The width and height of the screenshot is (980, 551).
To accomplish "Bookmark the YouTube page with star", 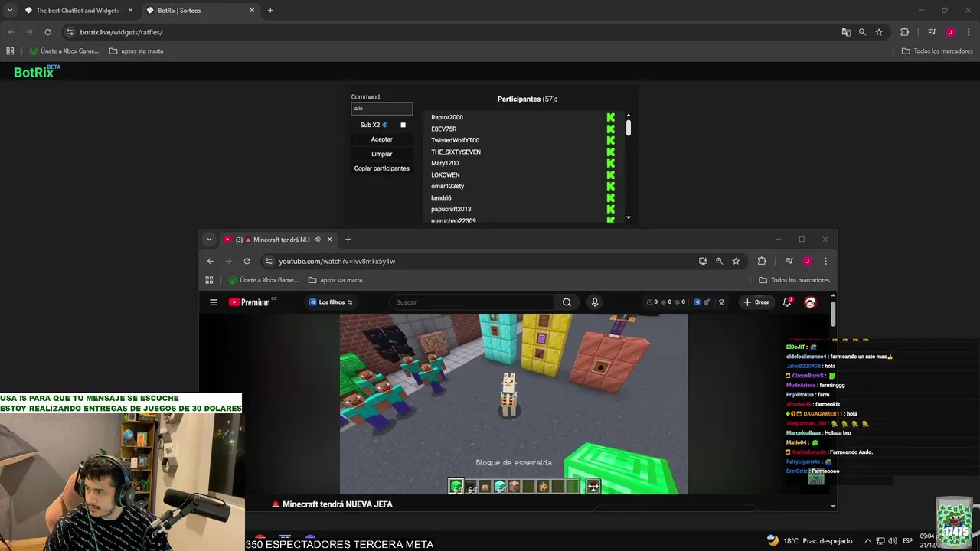I will [x=736, y=261].
